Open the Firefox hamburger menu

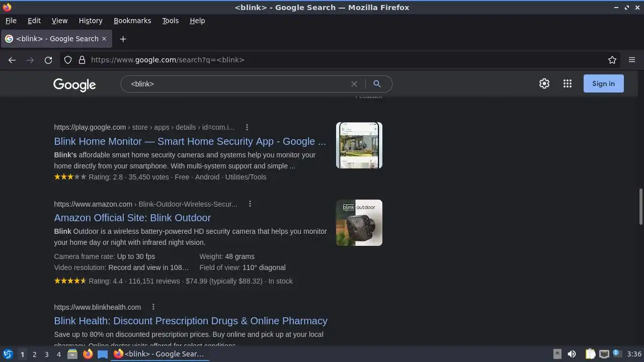pos(632,60)
